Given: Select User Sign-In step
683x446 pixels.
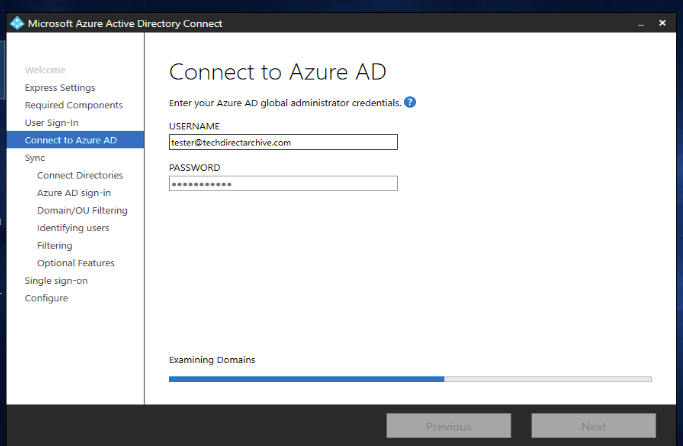Looking at the screenshot, I should coord(51,123).
